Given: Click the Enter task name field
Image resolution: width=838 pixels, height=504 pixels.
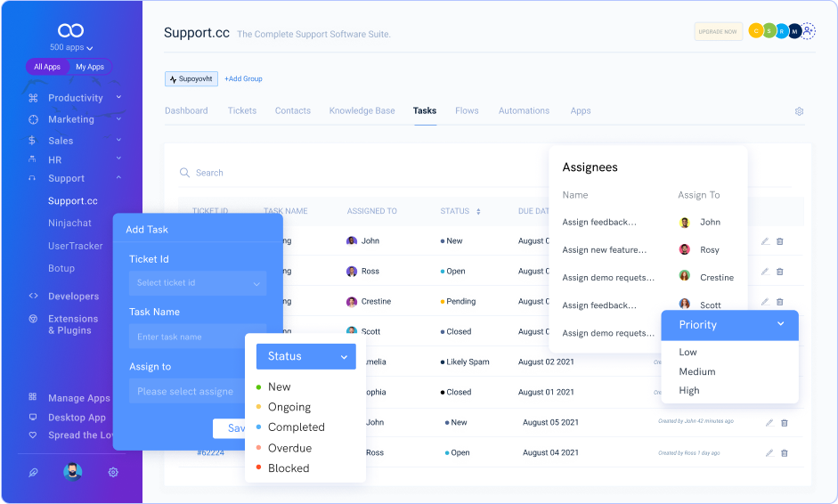Looking at the screenshot, I should point(197,337).
